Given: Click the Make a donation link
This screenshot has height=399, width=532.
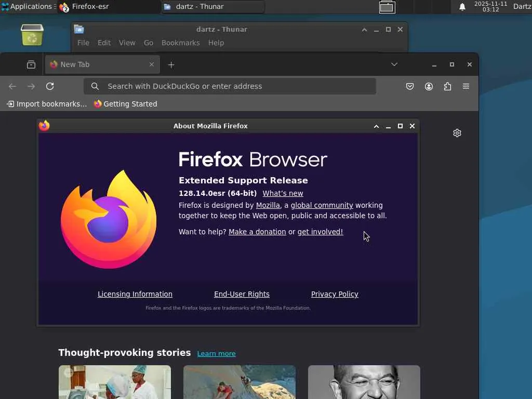Looking at the screenshot, I should pos(257,232).
